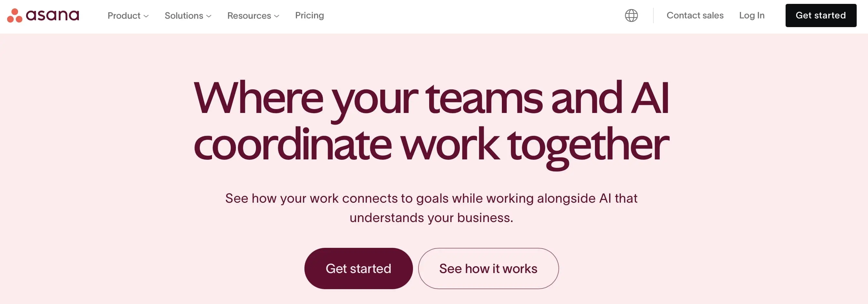Click Log In to sign in

[x=751, y=15]
